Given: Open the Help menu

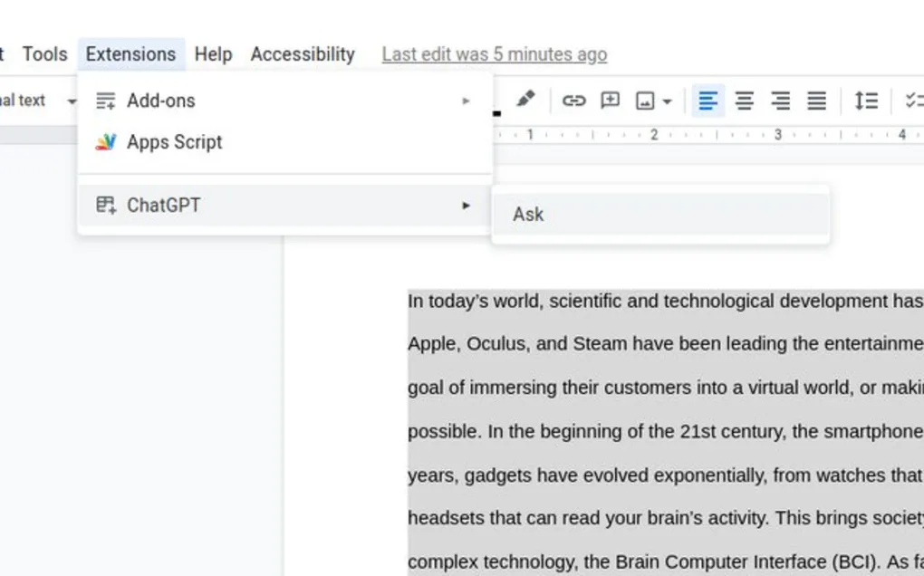Looking at the screenshot, I should coord(213,54).
